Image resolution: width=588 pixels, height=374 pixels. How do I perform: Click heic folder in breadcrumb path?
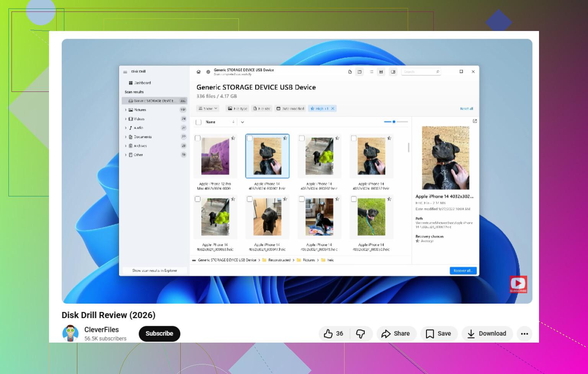pos(330,260)
